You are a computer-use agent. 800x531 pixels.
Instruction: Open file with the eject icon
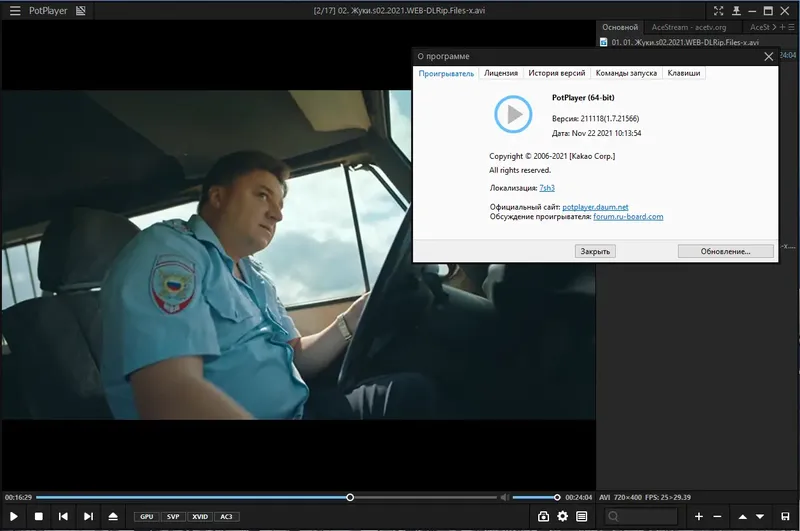tap(113, 517)
